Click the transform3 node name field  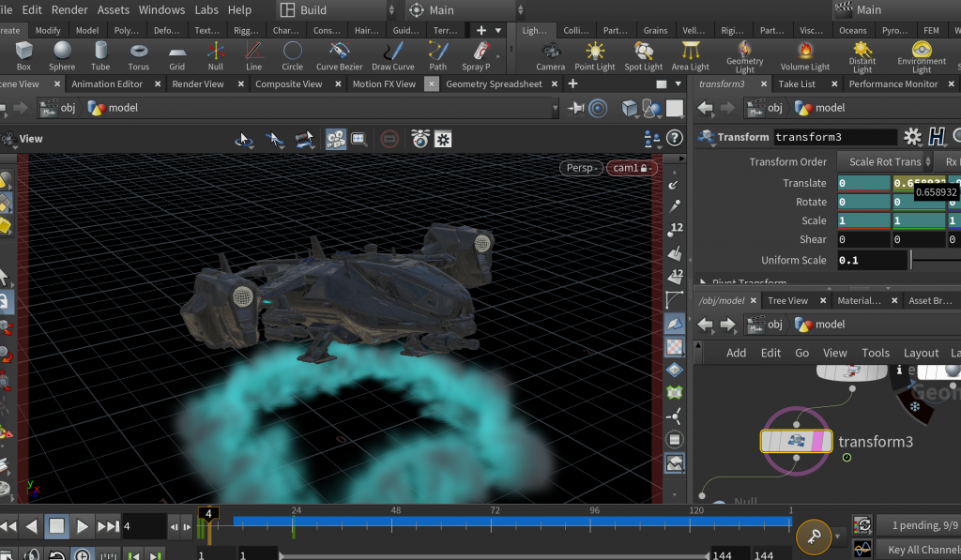click(834, 137)
